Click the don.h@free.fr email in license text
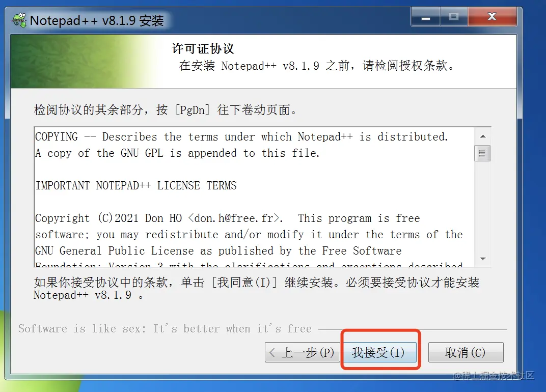This screenshot has width=546, height=392. coord(234,218)
